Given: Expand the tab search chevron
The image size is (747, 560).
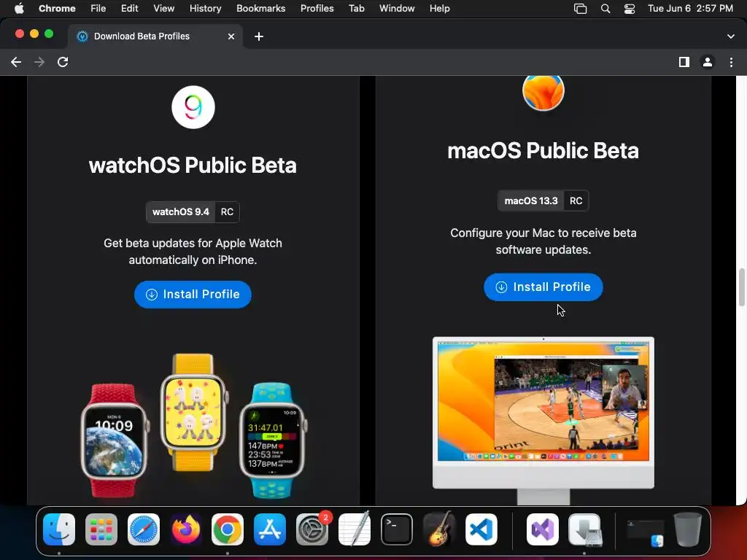Looking at the screenshot, I should click(731, 36).
